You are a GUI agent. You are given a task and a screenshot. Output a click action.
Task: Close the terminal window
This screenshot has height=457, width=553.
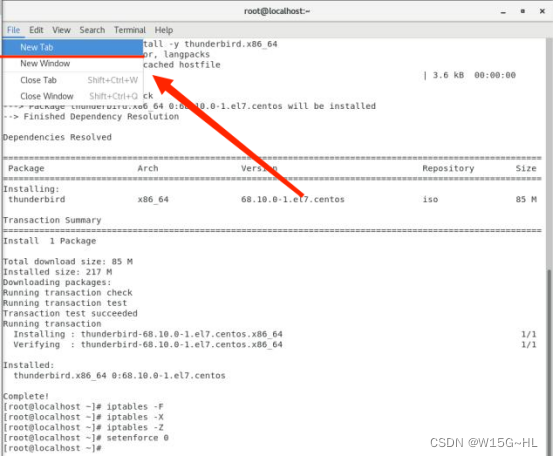pyautogui.click(x=542, y=11)
